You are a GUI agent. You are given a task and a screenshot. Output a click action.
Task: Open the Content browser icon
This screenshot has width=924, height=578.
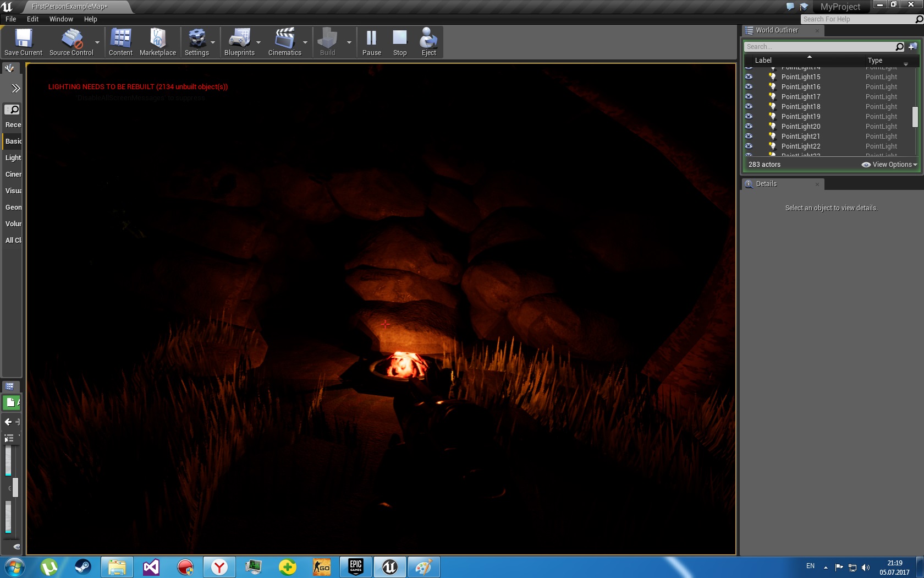(x=120, y=42)
